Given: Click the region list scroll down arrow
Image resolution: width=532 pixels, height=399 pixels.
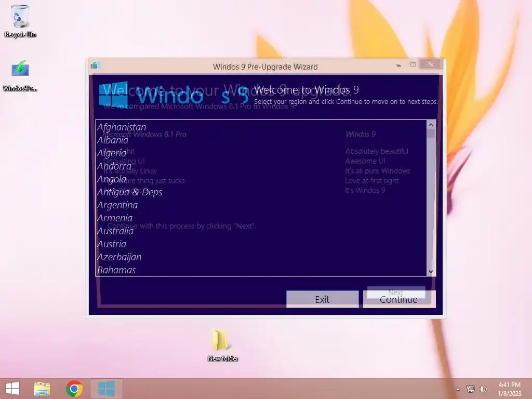Looking at the screenshot, I should [431, 271].
